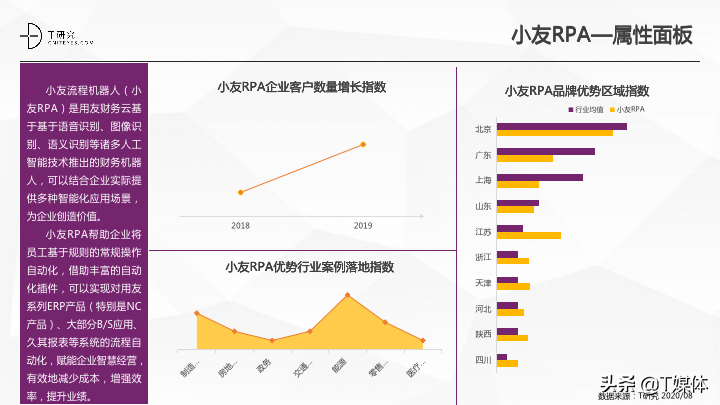Click the yellow 小友RPA legend swatch

tap(612, 109)
